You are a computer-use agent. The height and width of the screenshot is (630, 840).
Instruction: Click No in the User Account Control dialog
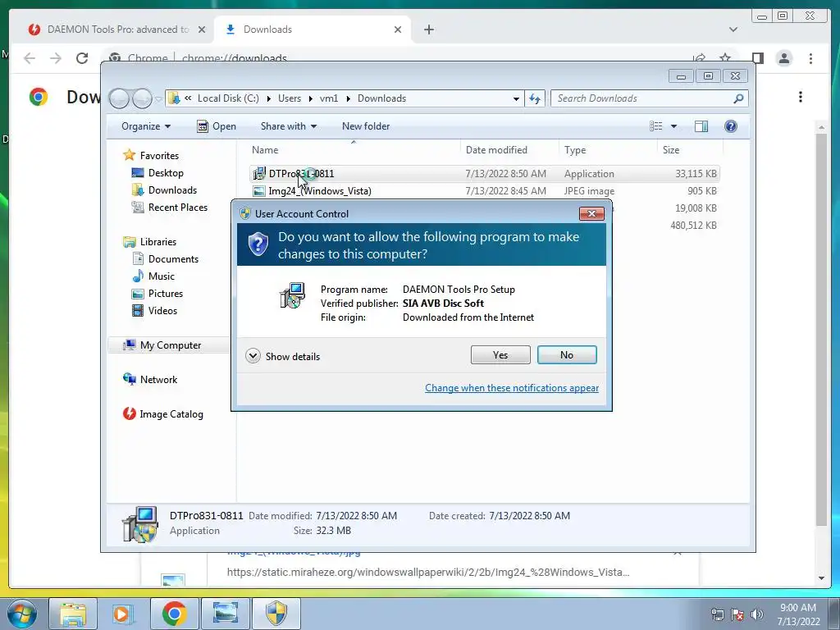567,355
